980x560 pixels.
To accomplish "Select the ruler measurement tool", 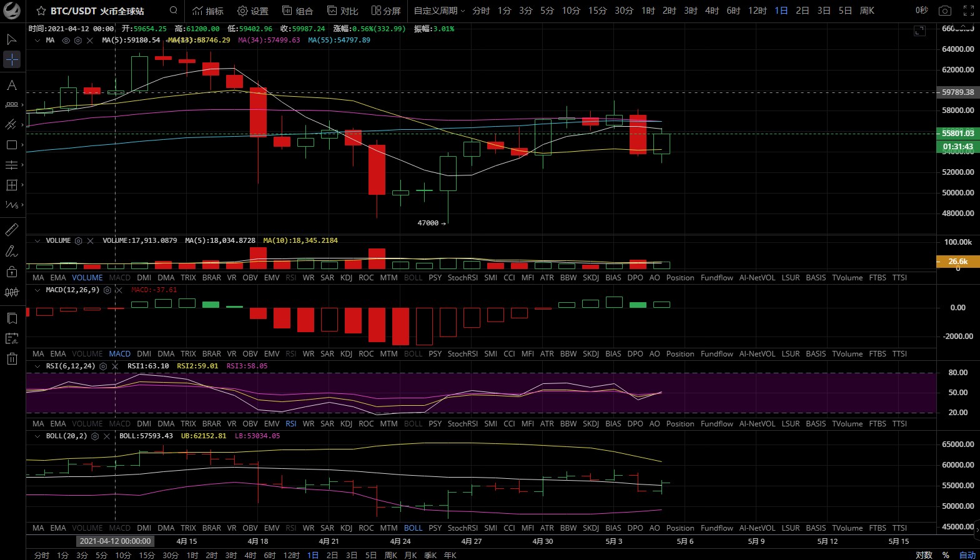I will [11, 230].
